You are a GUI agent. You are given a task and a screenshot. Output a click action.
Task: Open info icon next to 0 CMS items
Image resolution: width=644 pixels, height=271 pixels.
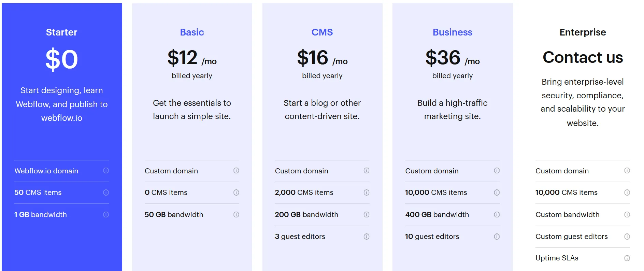pos(236,192)
